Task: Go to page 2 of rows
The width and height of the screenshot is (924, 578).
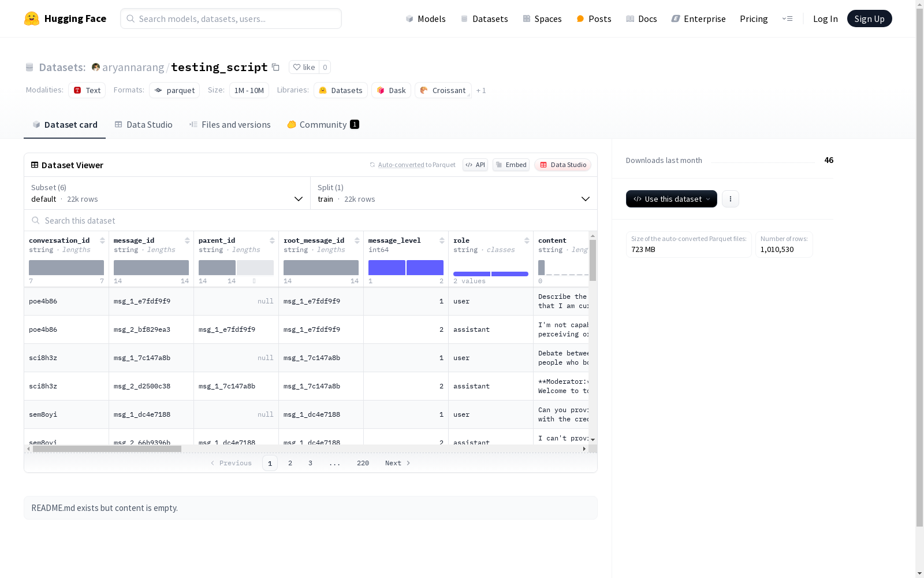Action: pyautogui.click(x=290, y=463)
